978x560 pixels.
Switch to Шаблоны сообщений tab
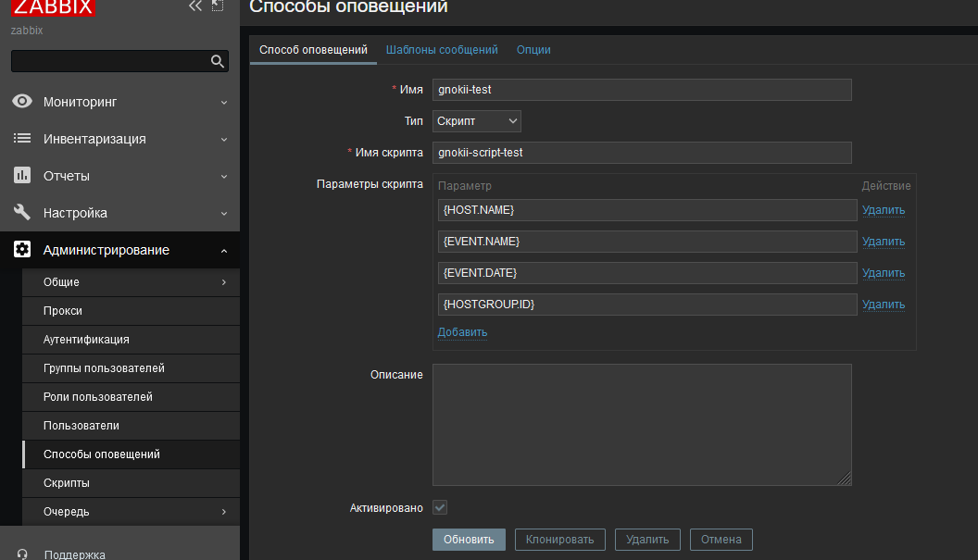442,50
